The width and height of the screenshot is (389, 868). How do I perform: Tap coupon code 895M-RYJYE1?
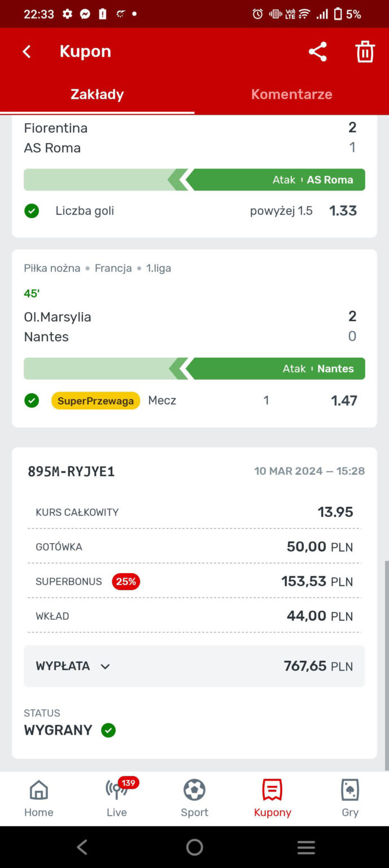[x=71, y=471]
